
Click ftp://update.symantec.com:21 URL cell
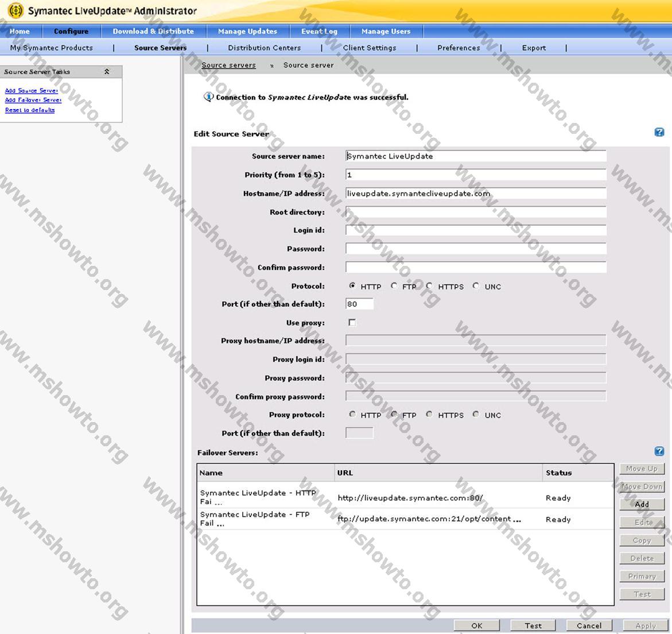coord(429,519)
